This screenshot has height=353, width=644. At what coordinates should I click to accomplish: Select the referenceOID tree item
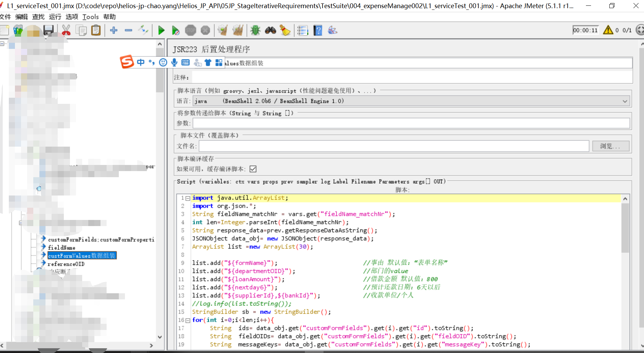pos(66,264)
